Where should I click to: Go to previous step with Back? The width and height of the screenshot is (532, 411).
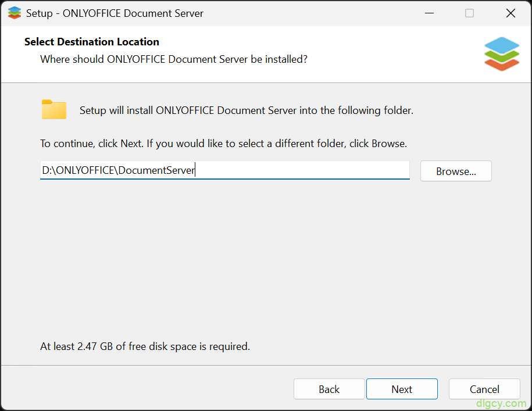pyautogui.click(x=329, y=389)
